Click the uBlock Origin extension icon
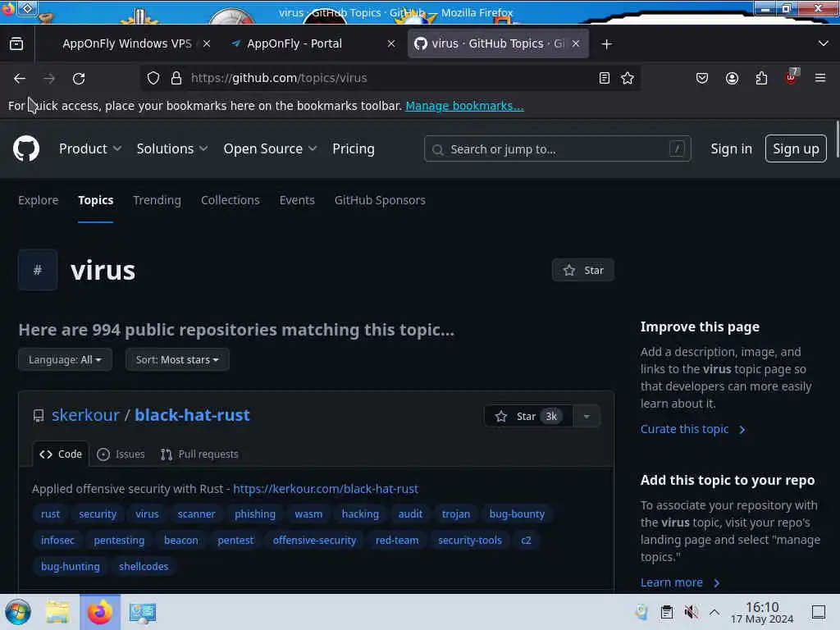The width and height of the screenshot is (840, 630). pos(792,77)
